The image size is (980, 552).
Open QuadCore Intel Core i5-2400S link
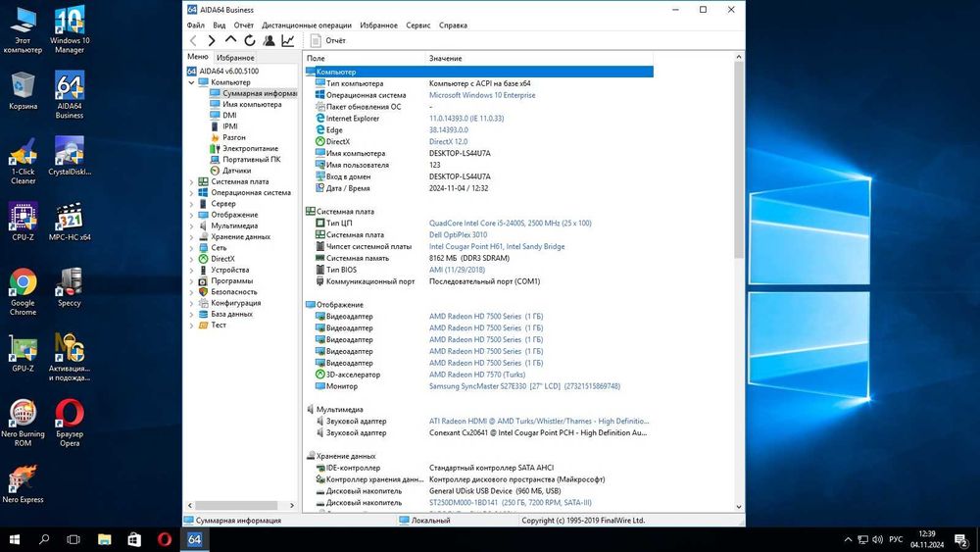(x=510, y=224)
